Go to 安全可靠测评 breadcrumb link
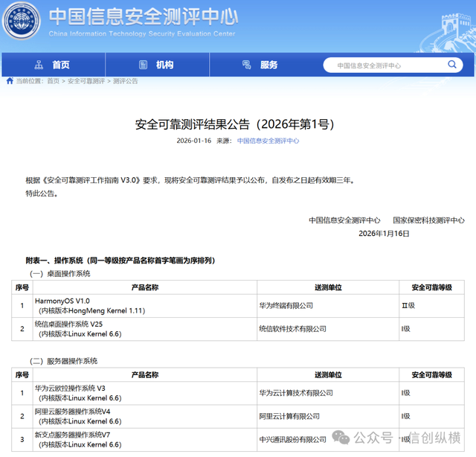 click(86, 80)
